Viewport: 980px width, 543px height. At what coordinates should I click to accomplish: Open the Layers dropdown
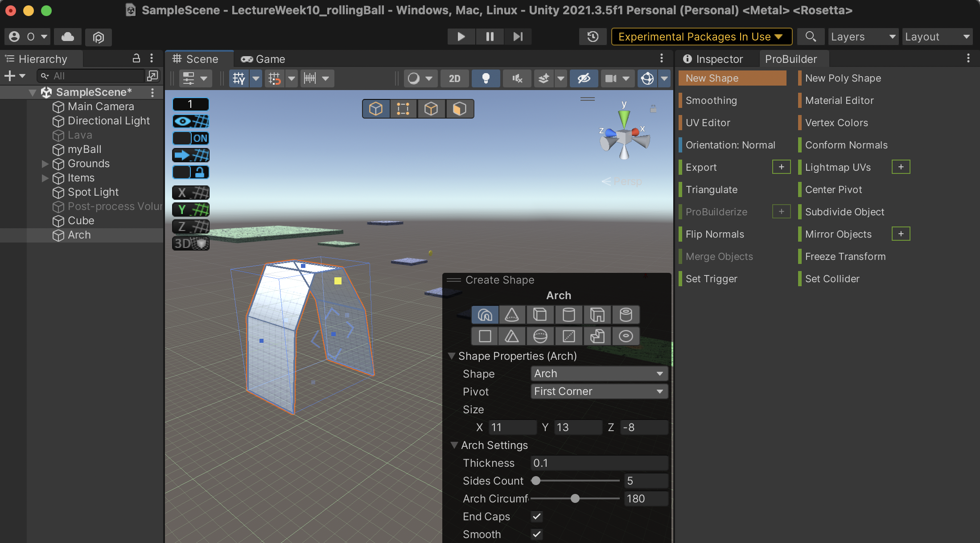[x=863, y=37]
